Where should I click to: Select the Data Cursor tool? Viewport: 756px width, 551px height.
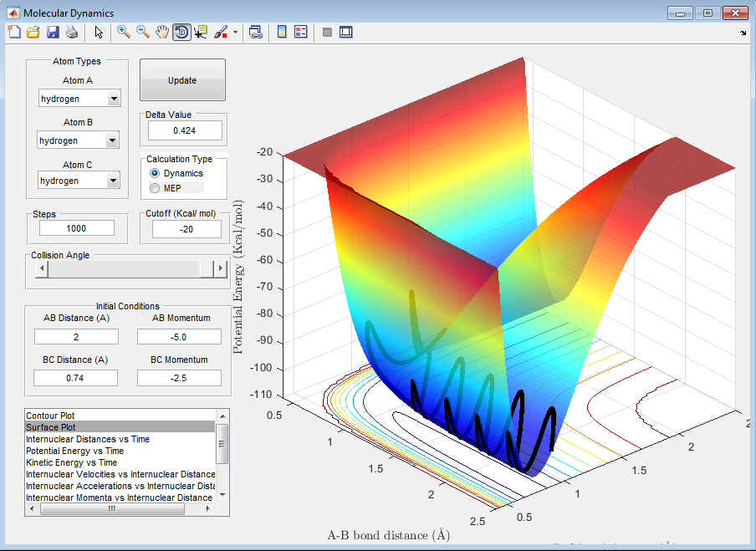201,33
